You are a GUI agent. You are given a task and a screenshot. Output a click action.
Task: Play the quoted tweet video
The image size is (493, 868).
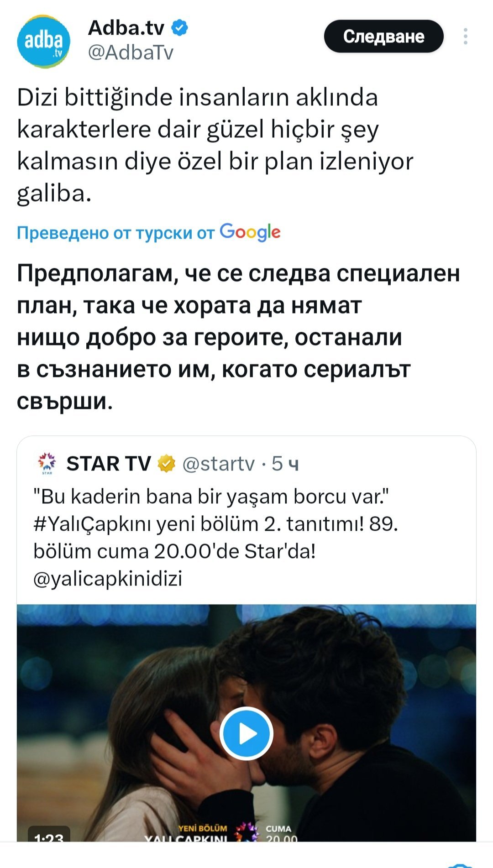(246, 733)
